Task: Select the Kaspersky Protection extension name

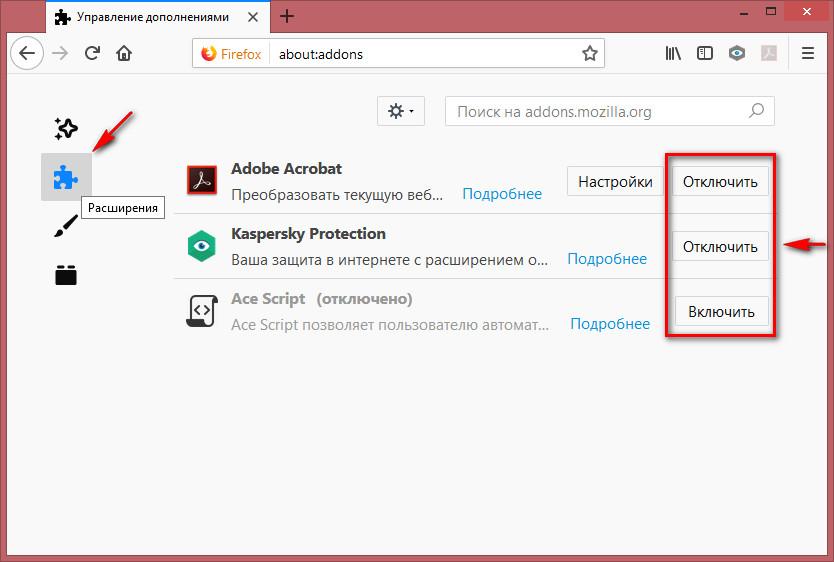Action: click(308, 234)
